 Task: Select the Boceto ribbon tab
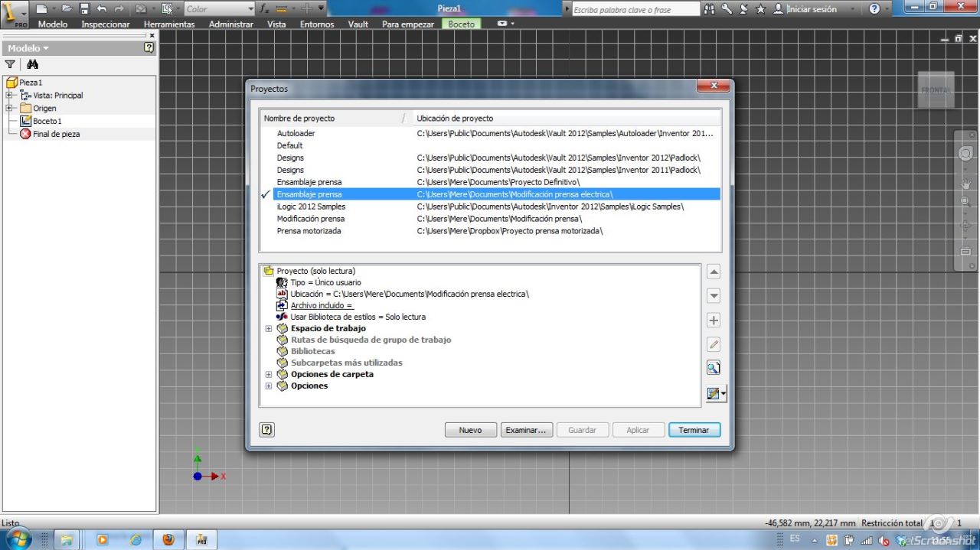[462, 24]
